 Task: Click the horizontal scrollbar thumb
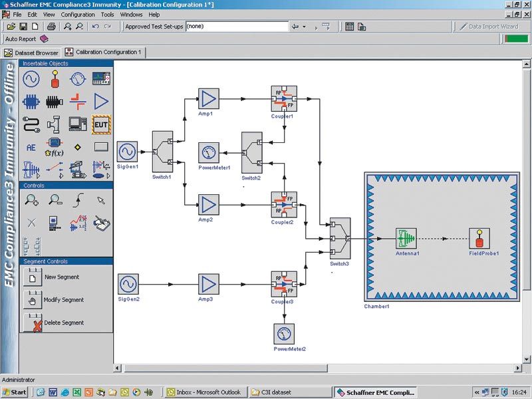225,368
